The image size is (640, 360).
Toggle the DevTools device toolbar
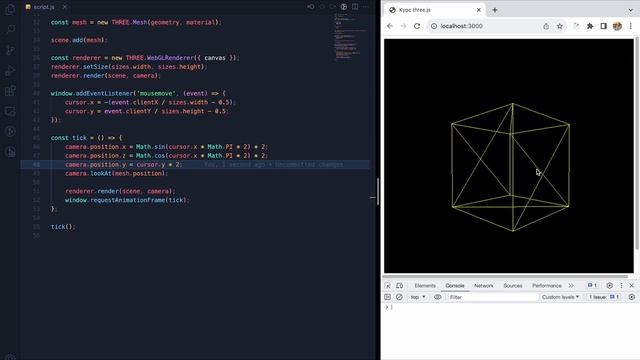point(400,286)
